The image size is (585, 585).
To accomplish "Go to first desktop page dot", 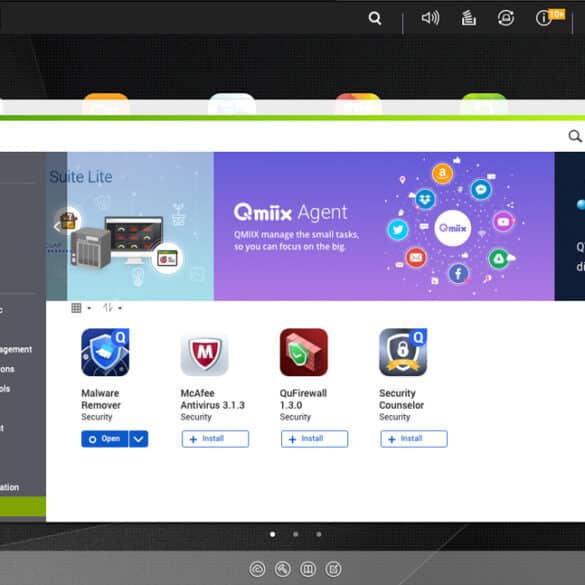I will click(273, 534).
